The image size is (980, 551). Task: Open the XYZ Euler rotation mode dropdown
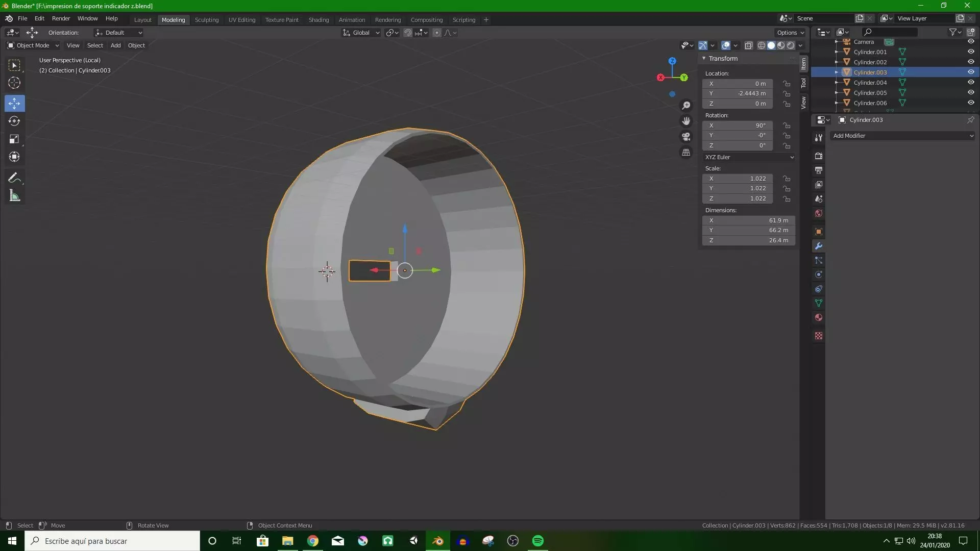click(x=749, y=157)
